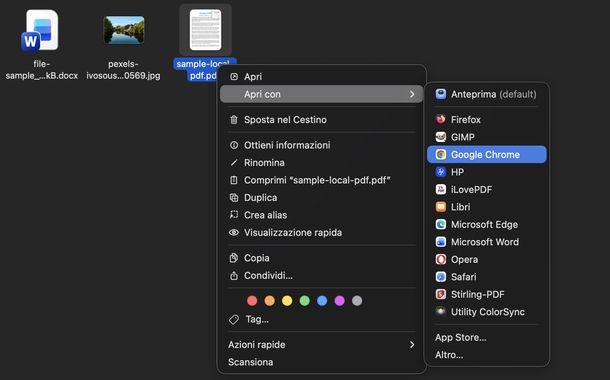This screenshot has width=610, height=380.
Task: Select the Opera icon
Action: tap(440, 259)
